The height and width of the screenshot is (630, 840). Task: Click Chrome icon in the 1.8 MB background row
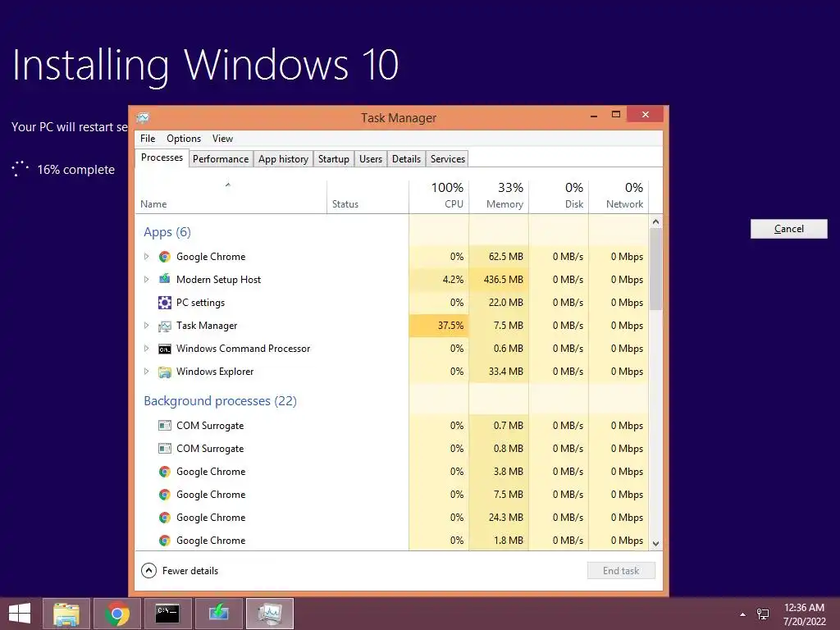tap(164, 541)
